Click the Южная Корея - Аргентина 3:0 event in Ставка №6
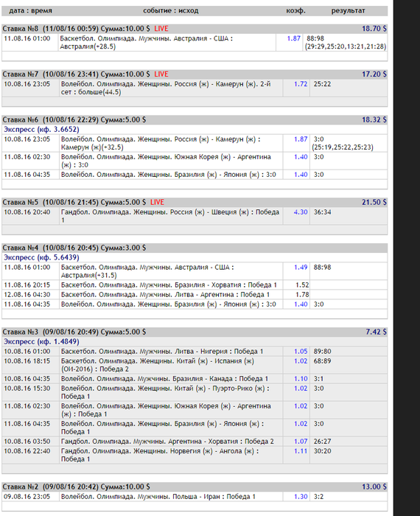420x516 pixels. [x=166, y=161]
